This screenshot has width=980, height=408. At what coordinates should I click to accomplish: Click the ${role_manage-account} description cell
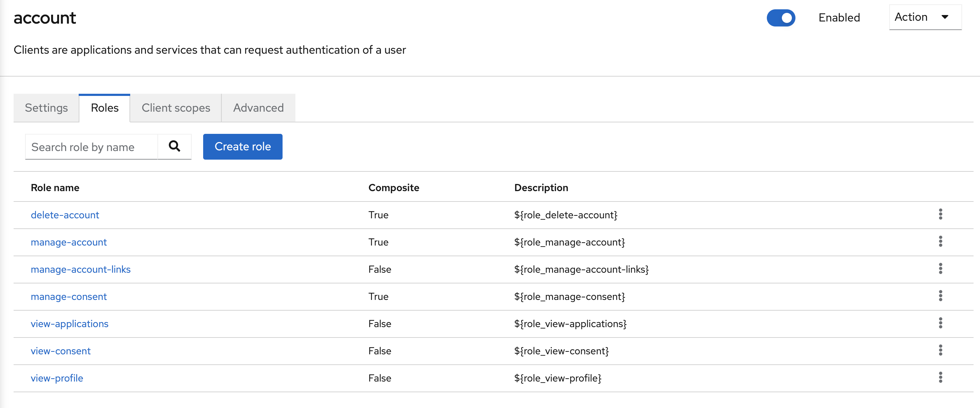(x=569, y=242)
